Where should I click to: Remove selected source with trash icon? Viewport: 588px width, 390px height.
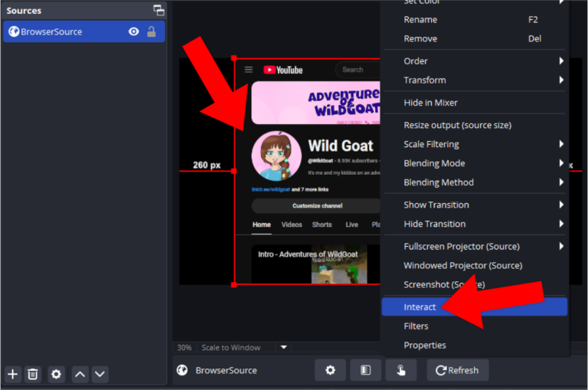point(33,374)
